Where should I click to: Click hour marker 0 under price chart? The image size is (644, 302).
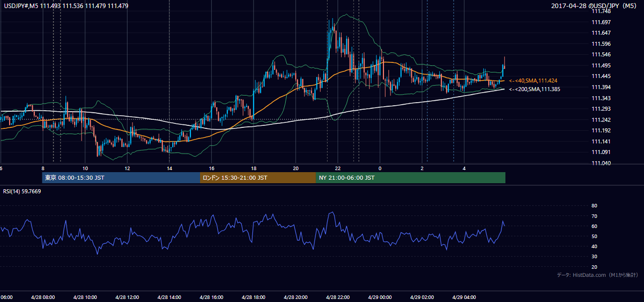click(x=380, y=168)
